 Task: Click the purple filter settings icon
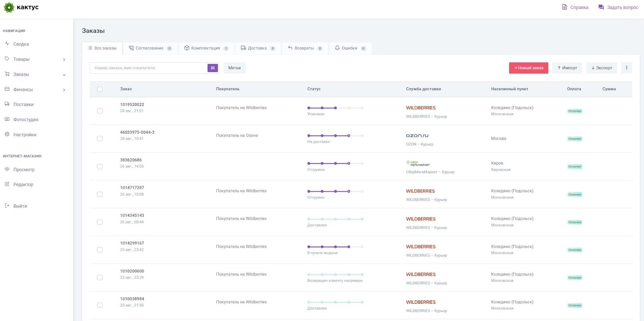coord(213,68)
